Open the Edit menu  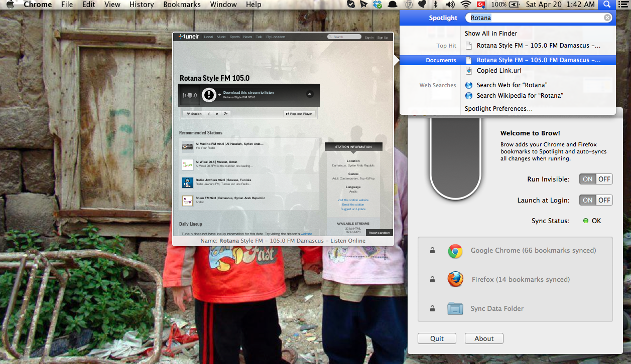pos(89,5)
